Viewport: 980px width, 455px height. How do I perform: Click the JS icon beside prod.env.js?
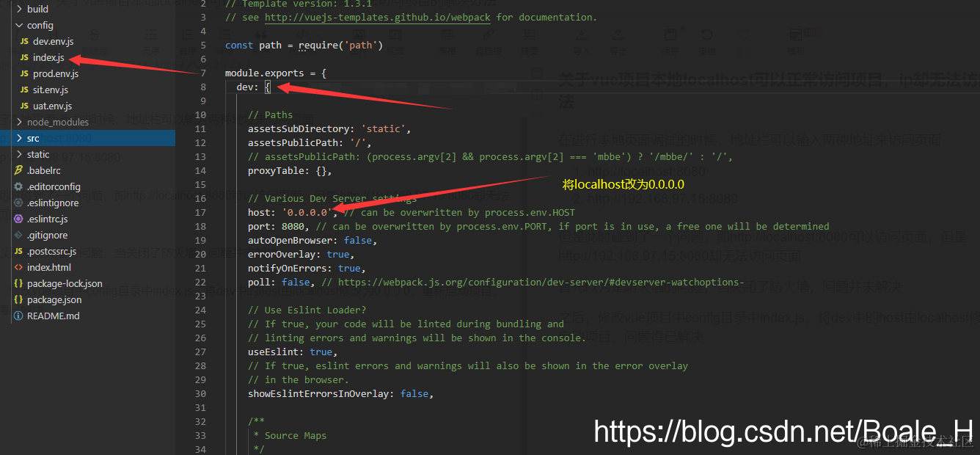point(25,74)
